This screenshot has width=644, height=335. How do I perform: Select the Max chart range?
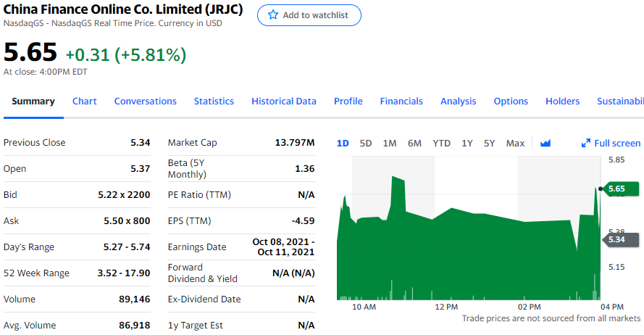click(x=515, y=143)
